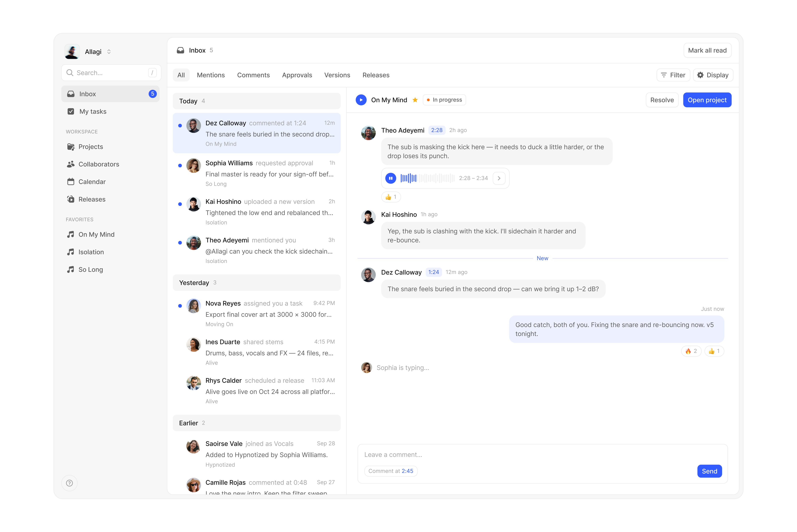Open the Inbox sidebar item

[110, 94]
